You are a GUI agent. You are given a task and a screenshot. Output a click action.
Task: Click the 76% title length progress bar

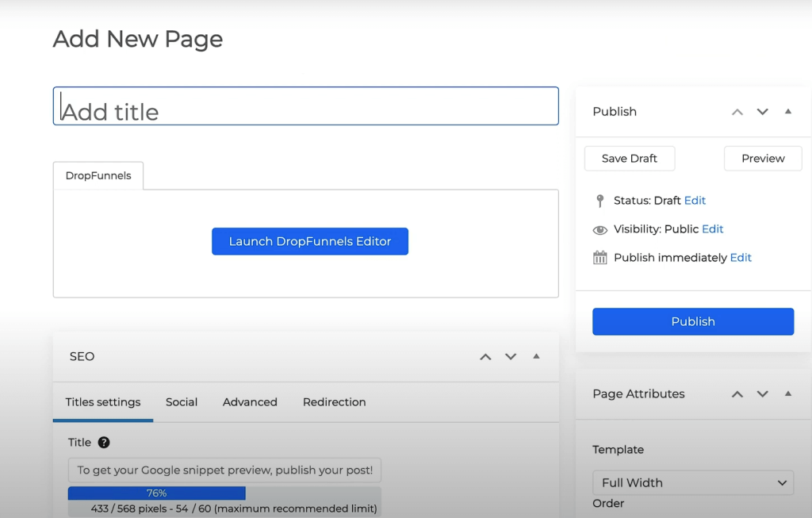tap(157, 493)
